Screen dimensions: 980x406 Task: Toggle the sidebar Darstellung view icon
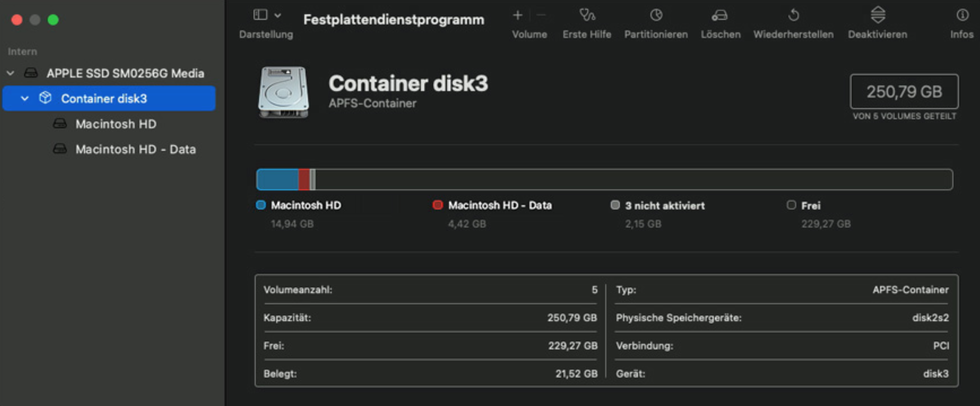coord(260,15)
